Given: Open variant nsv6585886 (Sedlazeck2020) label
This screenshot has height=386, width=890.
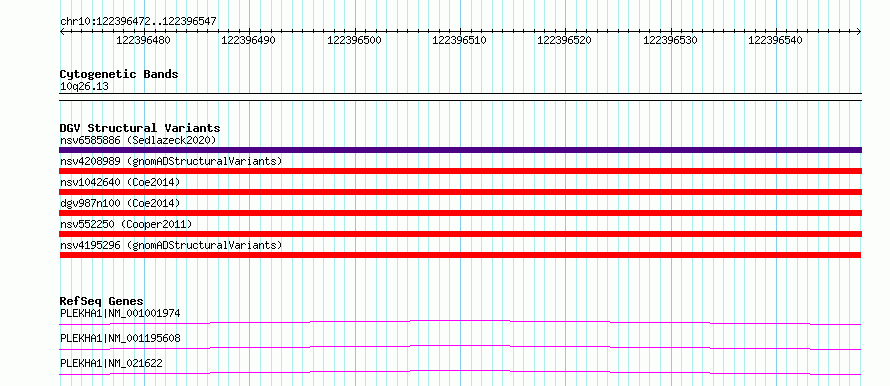Looking at the screenshot, I should pyautogui.click(x=138, y=140).
